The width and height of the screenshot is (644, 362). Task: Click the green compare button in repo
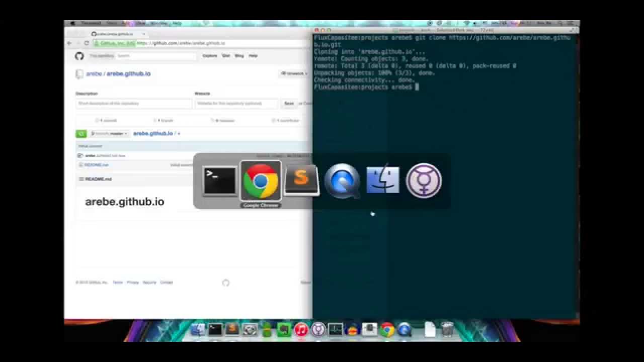[81, 133]
